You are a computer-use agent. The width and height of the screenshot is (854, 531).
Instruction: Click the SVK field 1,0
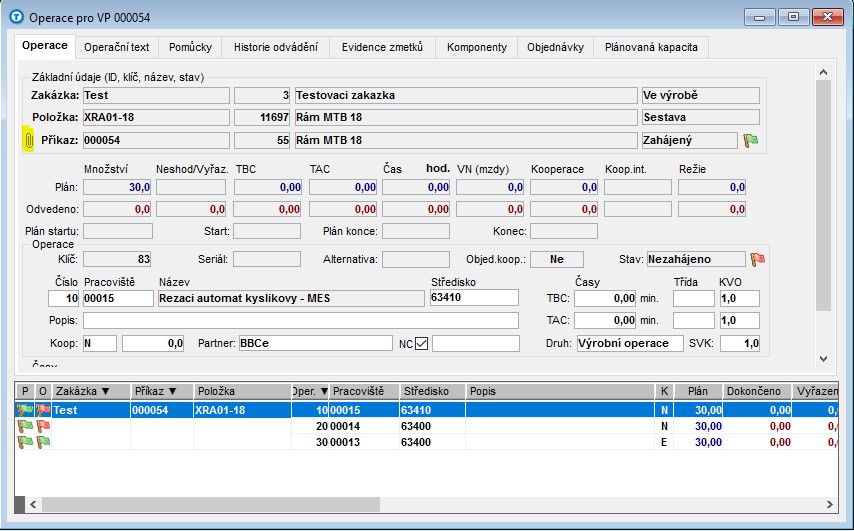[740, 343]
